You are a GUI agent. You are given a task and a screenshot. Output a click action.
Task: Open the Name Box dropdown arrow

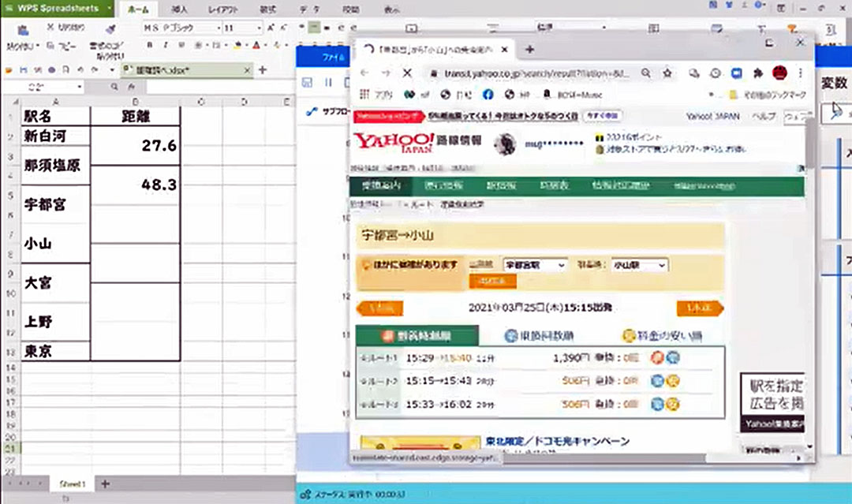click(x=80, y=86)
